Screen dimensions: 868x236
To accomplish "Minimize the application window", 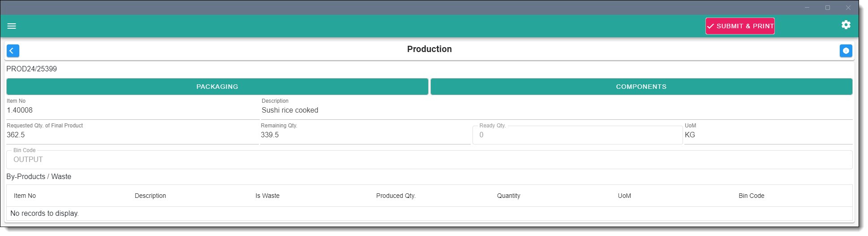I will (x=807, y=8).
